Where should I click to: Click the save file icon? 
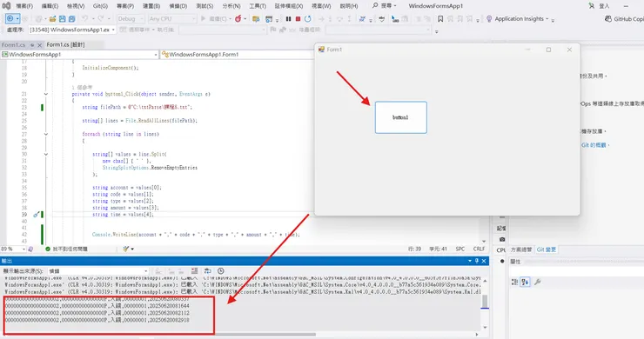pos(63,19)
